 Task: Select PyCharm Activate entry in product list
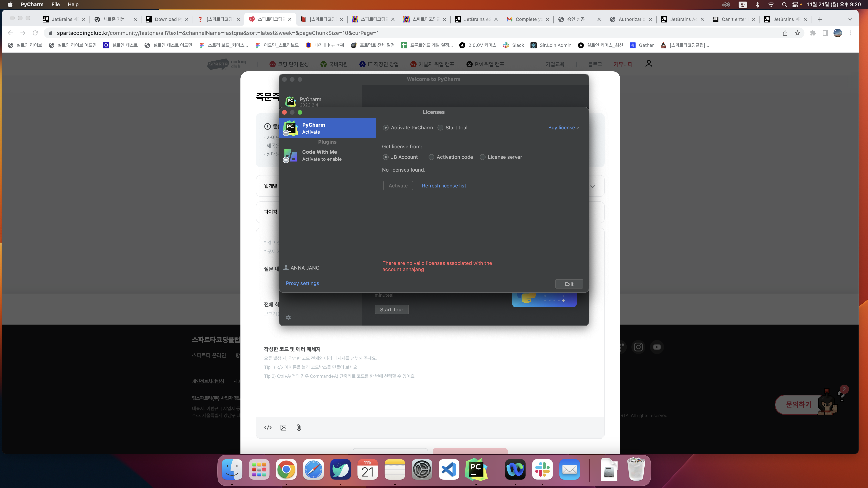click(327, 128)
